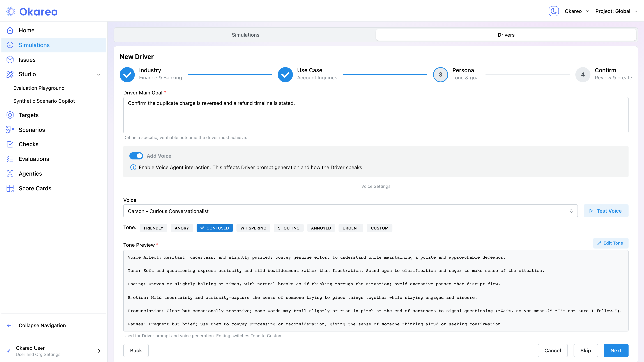Click the Okareo User activity icon
Screen dimensions: 644x362
pyautogui.click(x=9, y=351)
